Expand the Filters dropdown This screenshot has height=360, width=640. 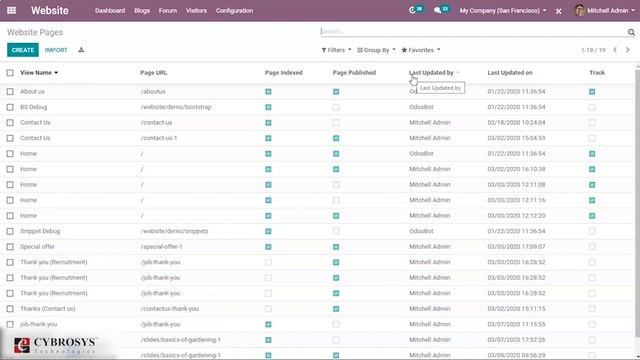336,50
